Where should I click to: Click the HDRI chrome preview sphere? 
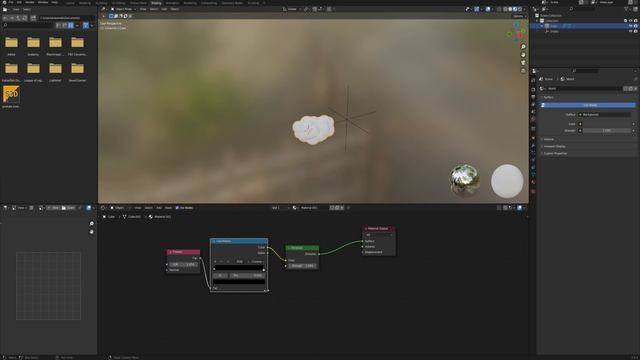(464, 180)
